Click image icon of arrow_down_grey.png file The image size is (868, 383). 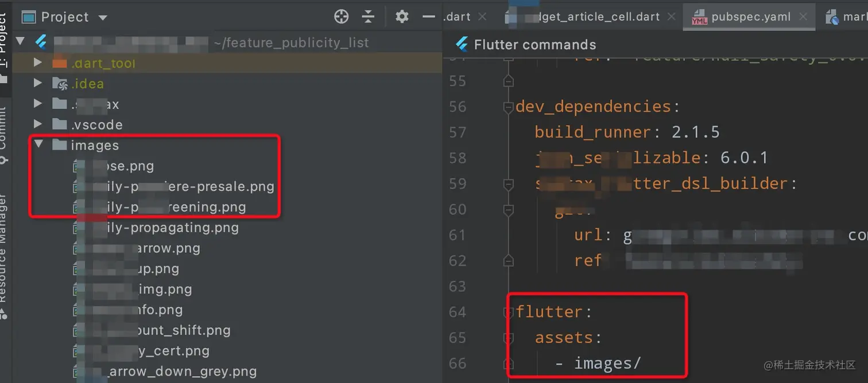click(79, 372)
